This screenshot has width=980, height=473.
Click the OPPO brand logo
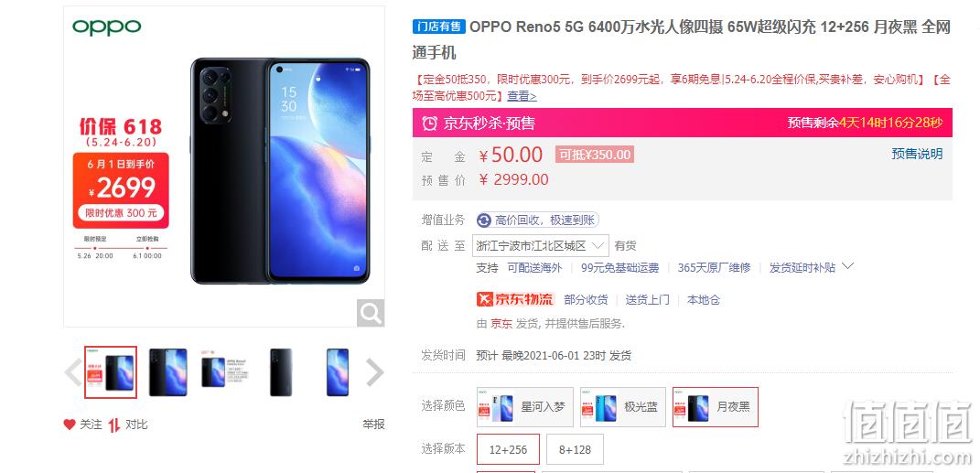point(107,27)
